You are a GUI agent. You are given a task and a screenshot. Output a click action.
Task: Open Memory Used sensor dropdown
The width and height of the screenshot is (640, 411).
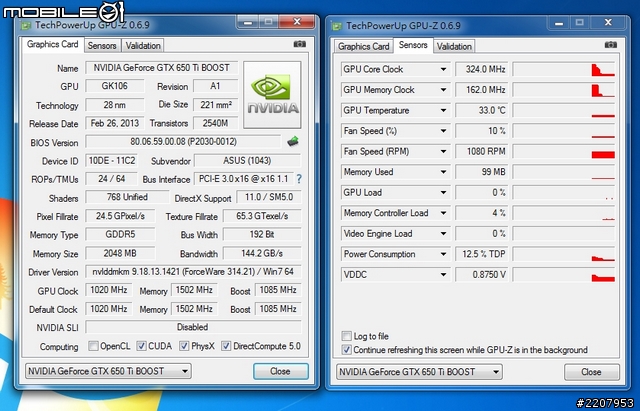pos(443,172)
